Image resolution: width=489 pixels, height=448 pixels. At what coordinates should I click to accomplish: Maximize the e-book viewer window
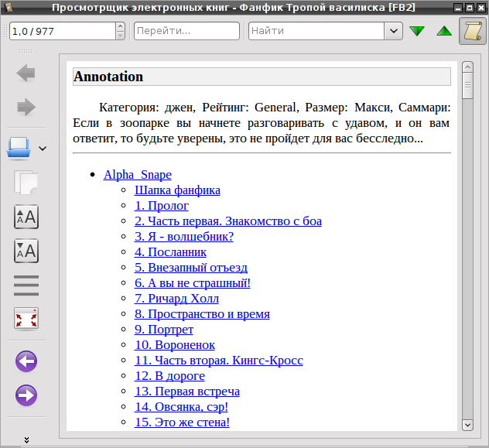click(470, 8)
